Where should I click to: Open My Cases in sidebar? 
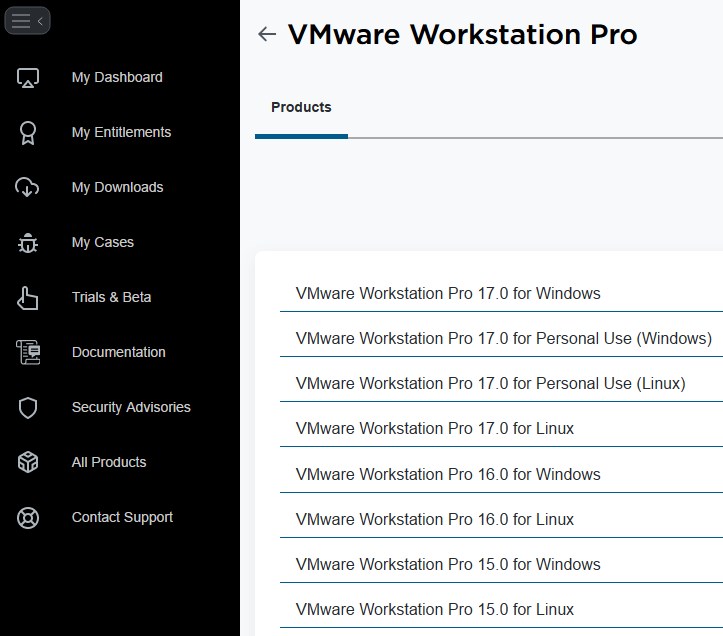pyautogui.click(x=103, y=242)
